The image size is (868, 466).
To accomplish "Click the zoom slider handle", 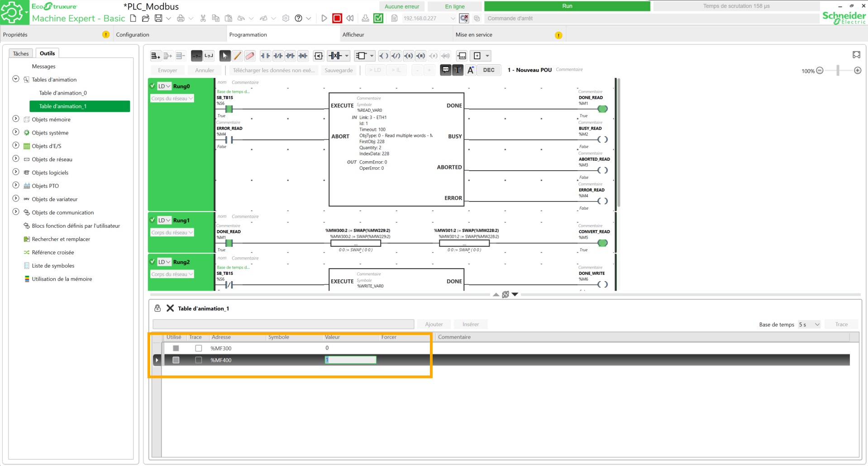I will [838, 71].
